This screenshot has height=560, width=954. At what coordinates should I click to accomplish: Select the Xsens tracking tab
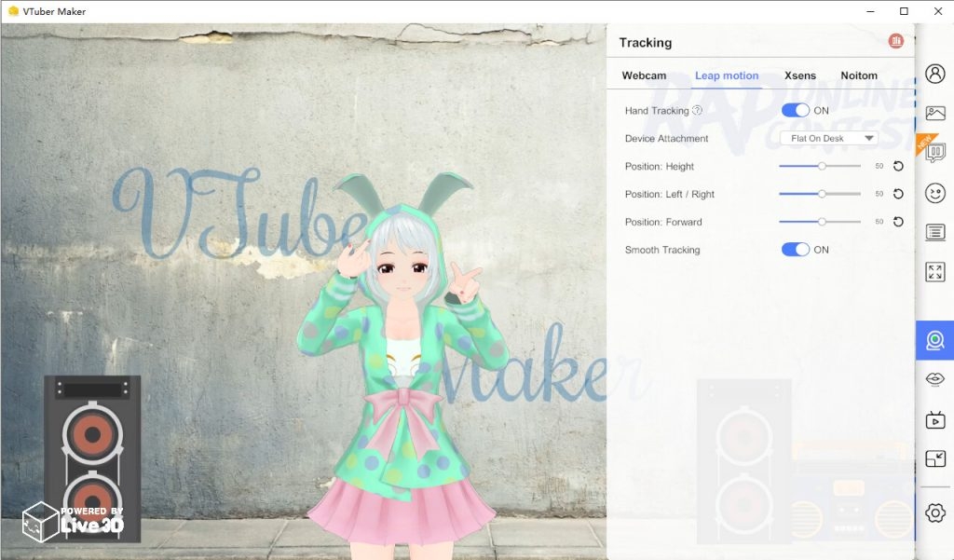point(799,75)
